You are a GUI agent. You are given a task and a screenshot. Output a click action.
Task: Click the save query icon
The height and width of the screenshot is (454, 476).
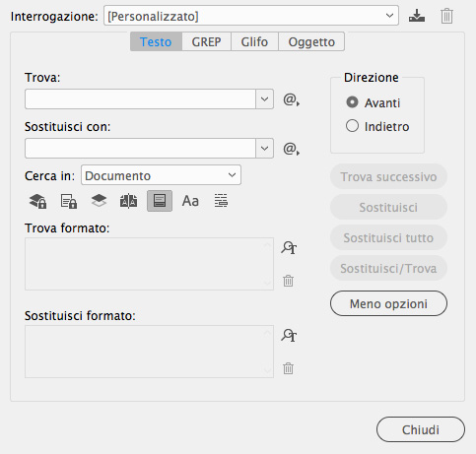coord(417,16)
